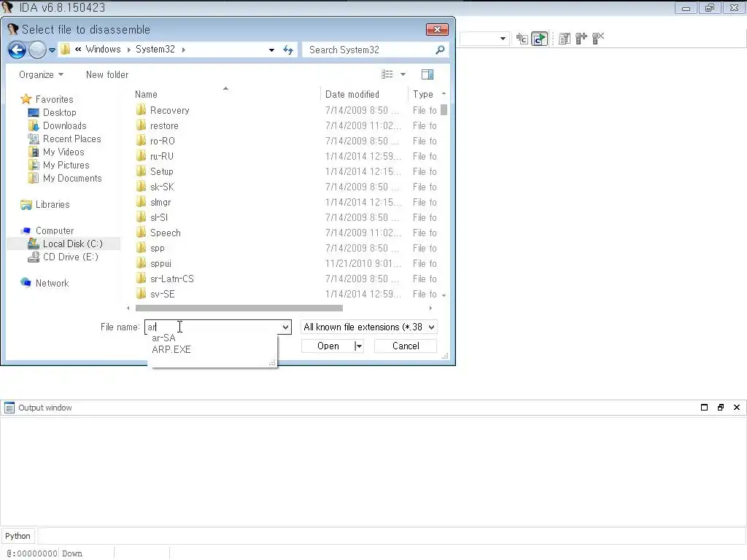Click the New folder button

[x=107, y=75]
